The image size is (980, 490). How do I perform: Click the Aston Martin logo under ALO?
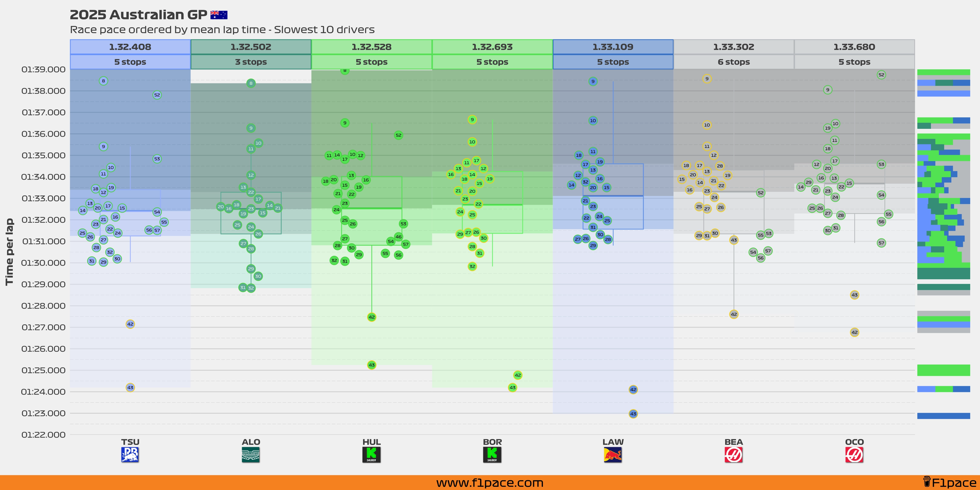click(x=251, y=455)
